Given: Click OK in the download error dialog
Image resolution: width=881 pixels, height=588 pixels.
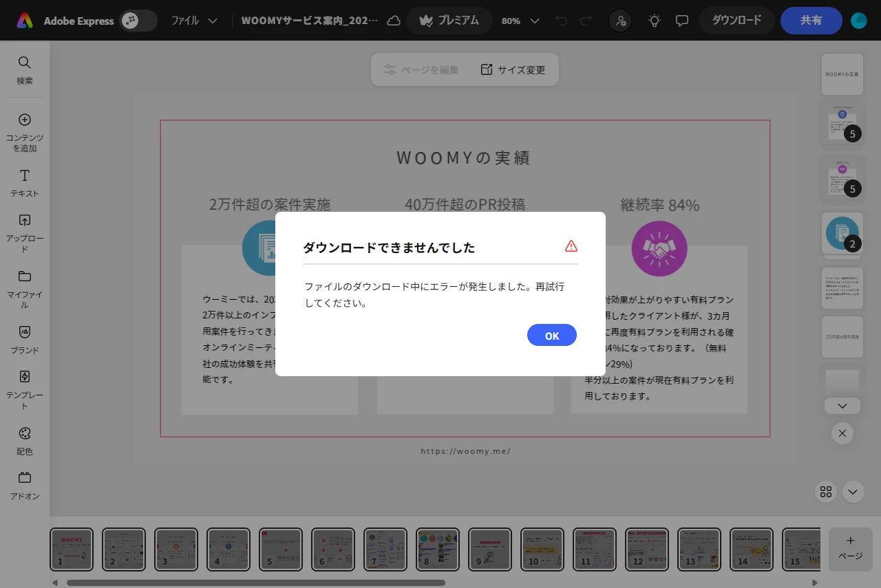Looking at the screenshot, I should [552, 335].
